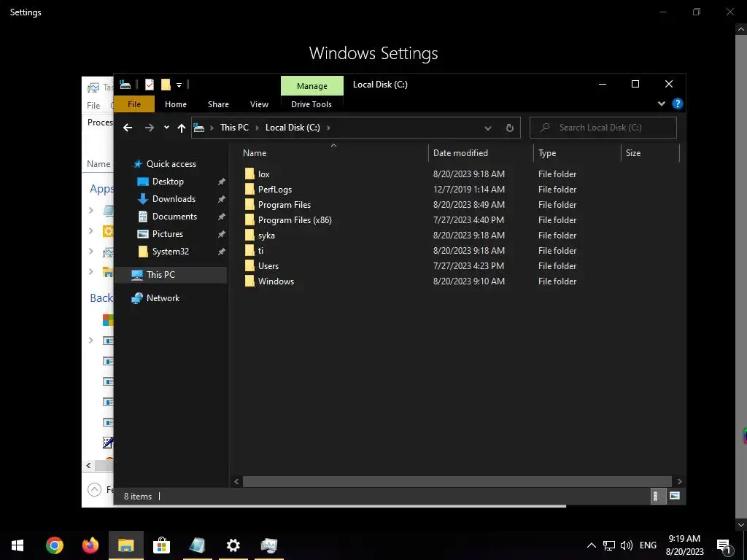Click This PC in address breadcrumb

(x=234, y=128)
